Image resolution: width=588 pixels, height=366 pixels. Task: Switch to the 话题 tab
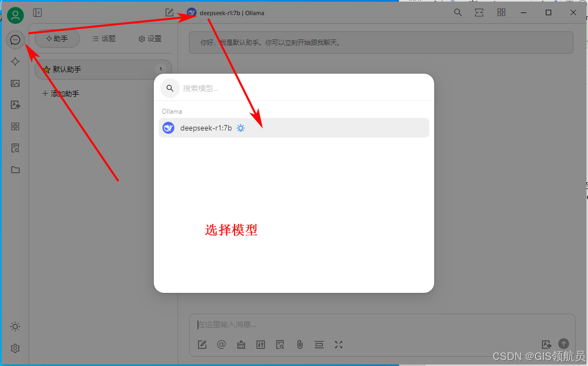pos(104,38)
